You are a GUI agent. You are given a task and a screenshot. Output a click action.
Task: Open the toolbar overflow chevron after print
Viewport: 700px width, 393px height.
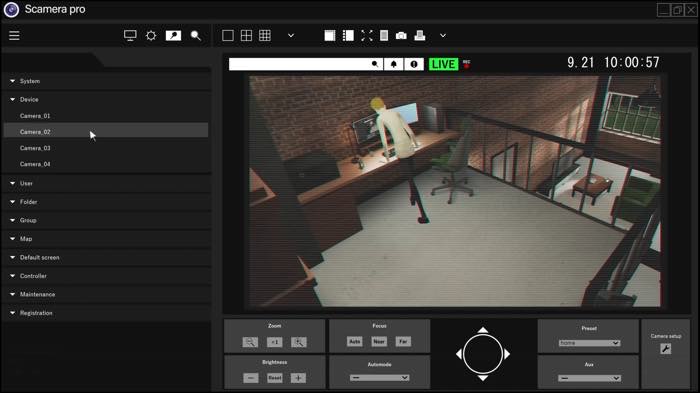(x=443, y=35)
